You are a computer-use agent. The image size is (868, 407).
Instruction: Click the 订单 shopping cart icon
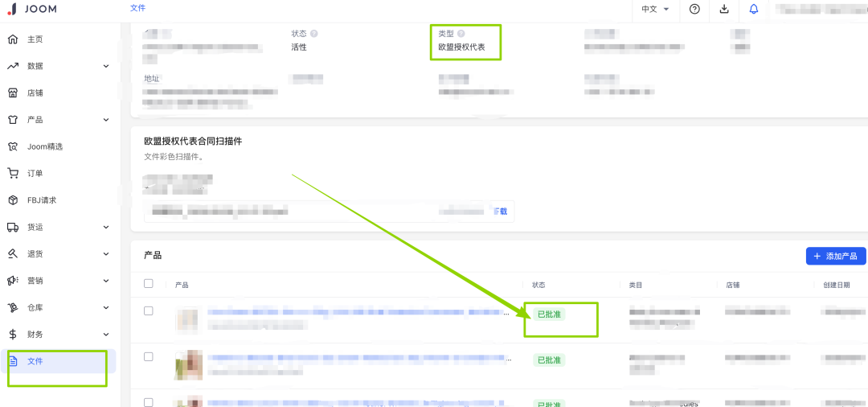(x=13, y=173)
